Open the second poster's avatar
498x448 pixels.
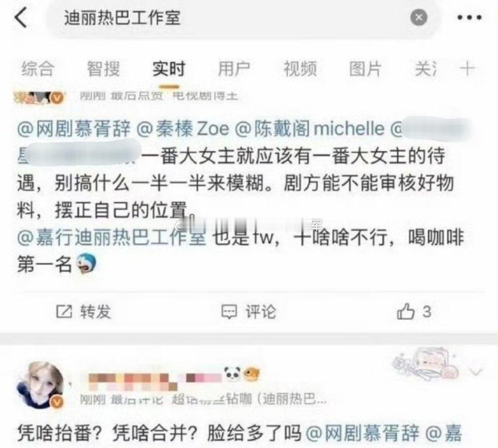click(x=40, y=385)
